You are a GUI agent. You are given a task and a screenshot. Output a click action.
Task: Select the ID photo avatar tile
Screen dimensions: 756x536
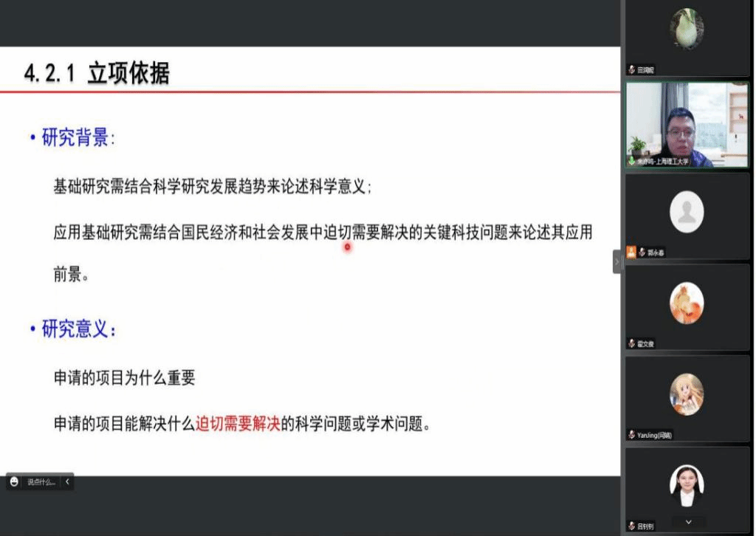687,486
